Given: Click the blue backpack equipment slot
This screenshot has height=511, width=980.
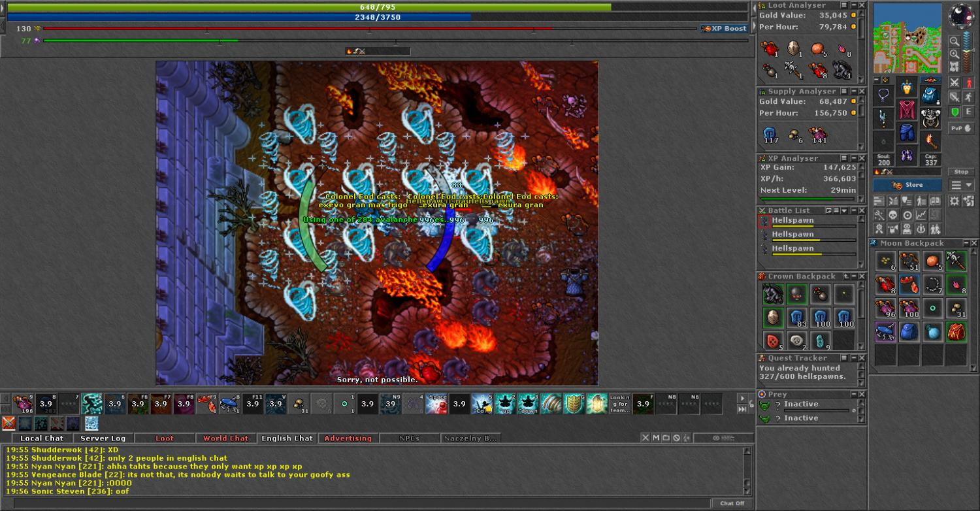Looking at the screenshot, I should pos(930,95).
